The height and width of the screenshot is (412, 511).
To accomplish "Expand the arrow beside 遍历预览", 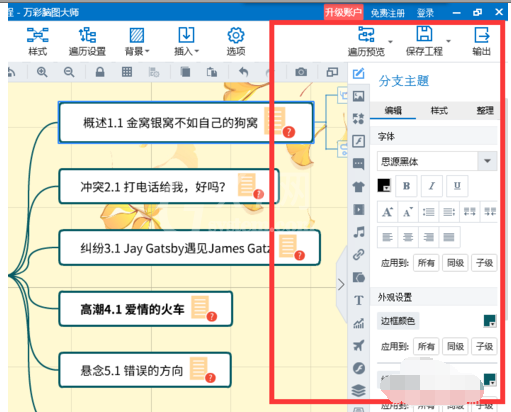I will (390, 42).
